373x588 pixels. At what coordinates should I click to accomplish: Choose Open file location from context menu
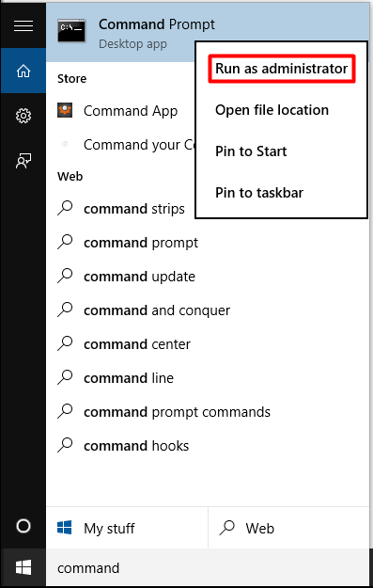pos(272,110)
